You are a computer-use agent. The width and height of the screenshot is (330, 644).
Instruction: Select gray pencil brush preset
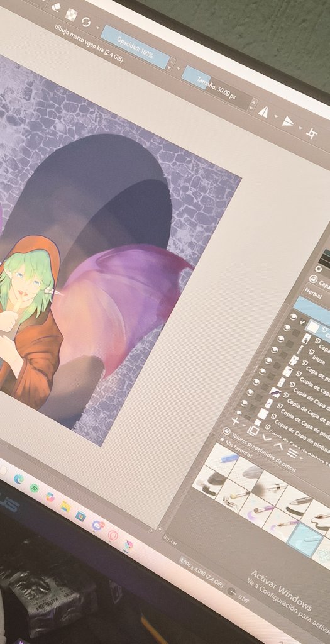pyautogui.click(x=294, y=502)
